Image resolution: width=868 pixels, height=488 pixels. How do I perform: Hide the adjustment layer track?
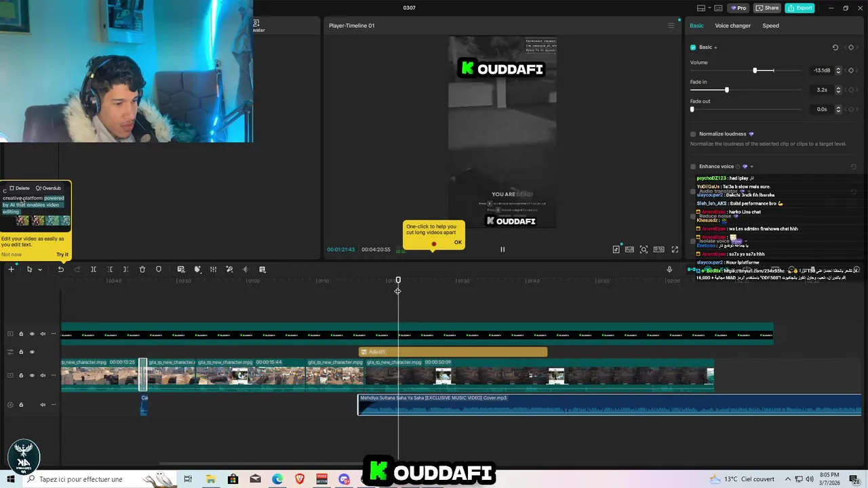pos(31,352)
